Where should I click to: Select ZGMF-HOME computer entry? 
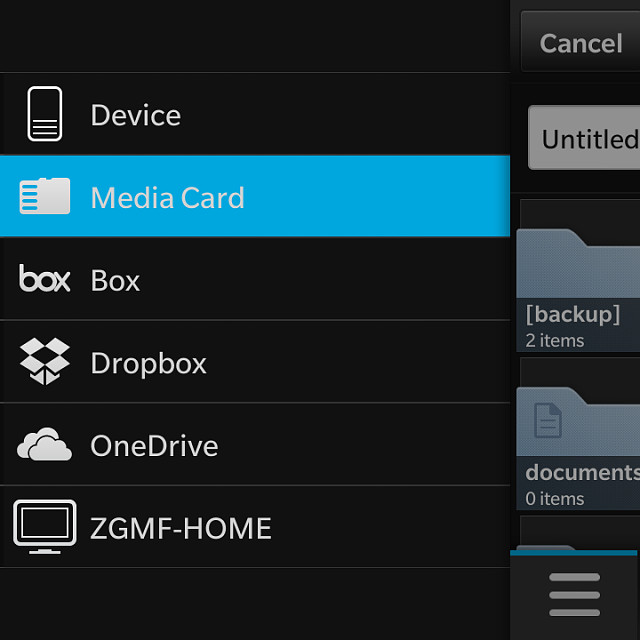point(255,527)
